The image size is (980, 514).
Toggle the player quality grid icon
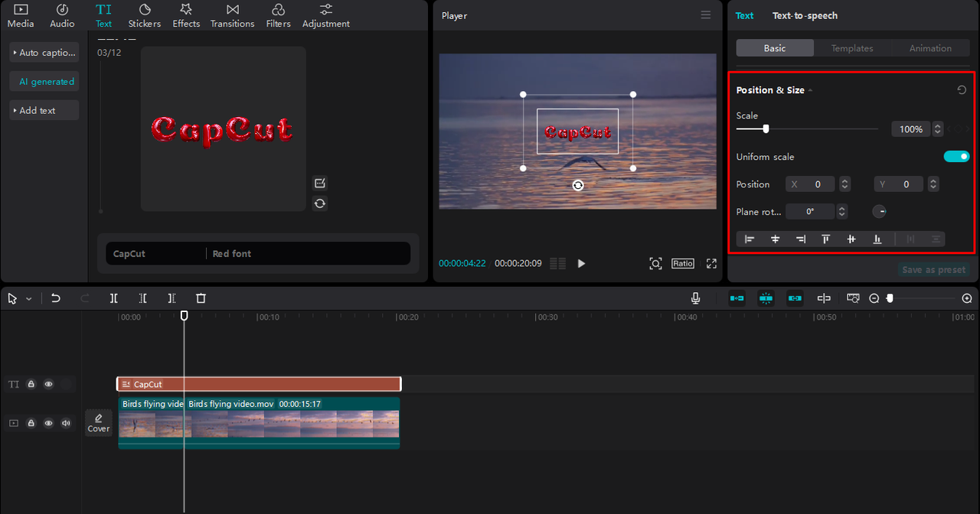[558, 263]
